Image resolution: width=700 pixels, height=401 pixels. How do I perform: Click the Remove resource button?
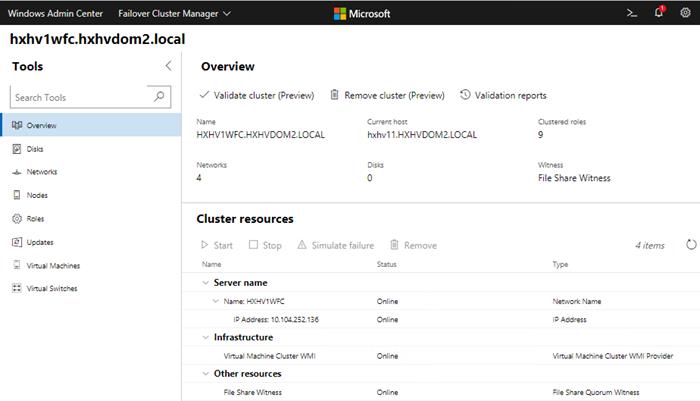coord(413,245)
